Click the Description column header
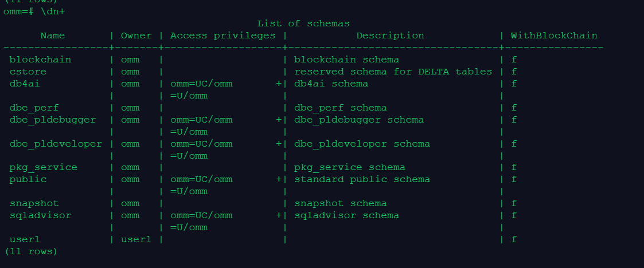The height and width of the screenshot is (268, 644). [x=390, y=36]
